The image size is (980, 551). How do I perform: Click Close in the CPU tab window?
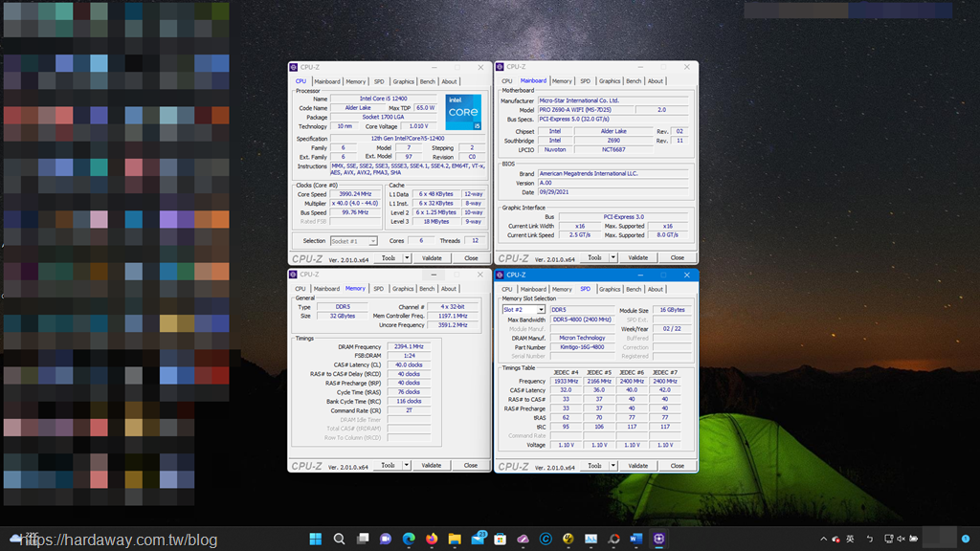coord(471,258)
